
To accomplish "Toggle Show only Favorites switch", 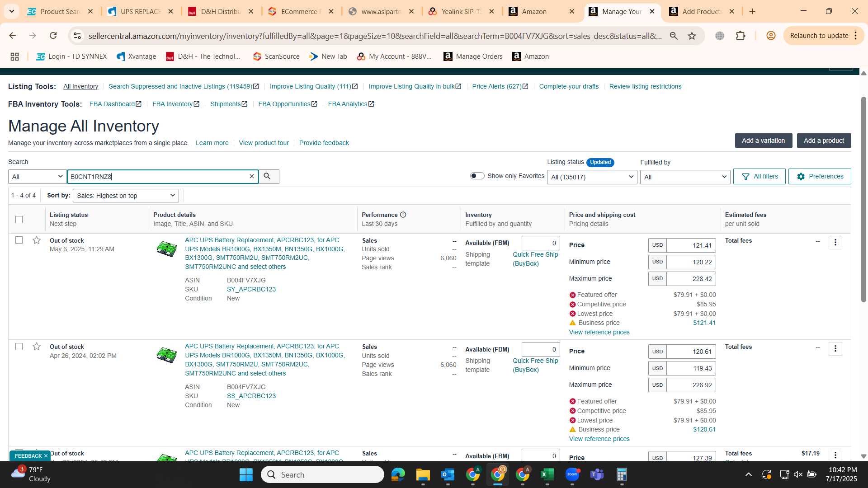I will (477, 176).
